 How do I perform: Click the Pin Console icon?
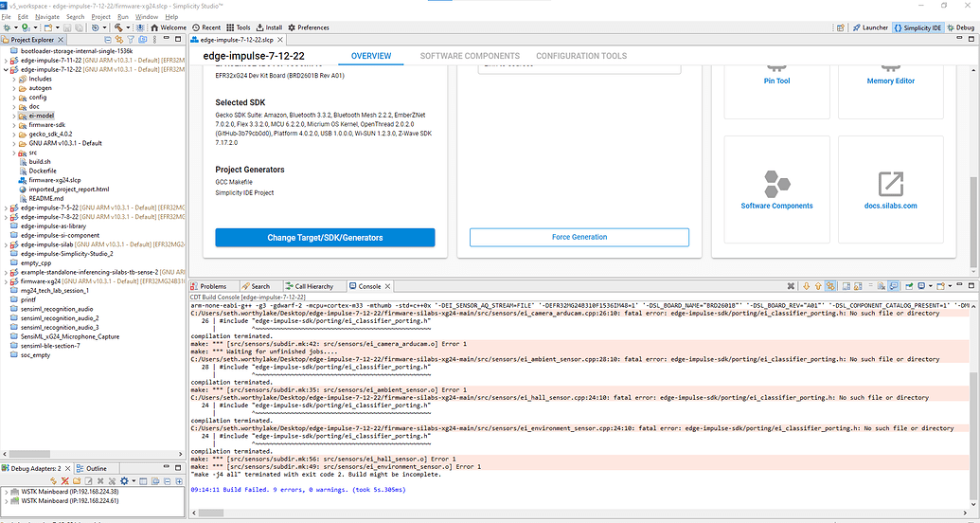click(909, 286)
